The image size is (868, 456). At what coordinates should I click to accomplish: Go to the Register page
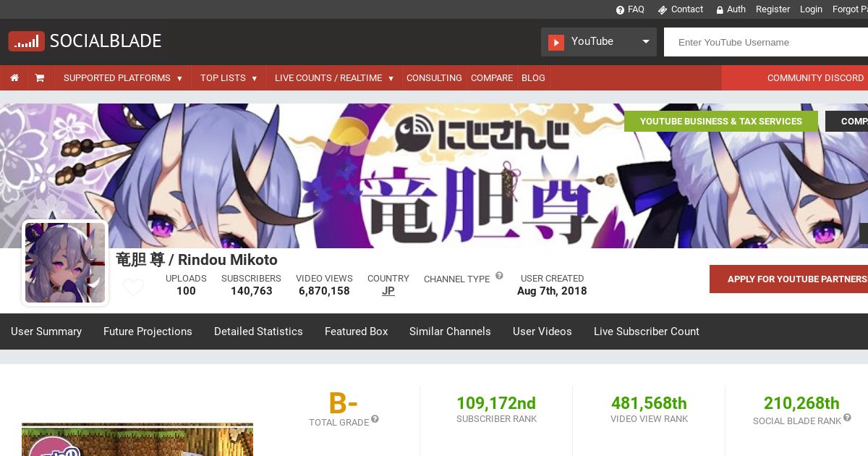[773, 9]
